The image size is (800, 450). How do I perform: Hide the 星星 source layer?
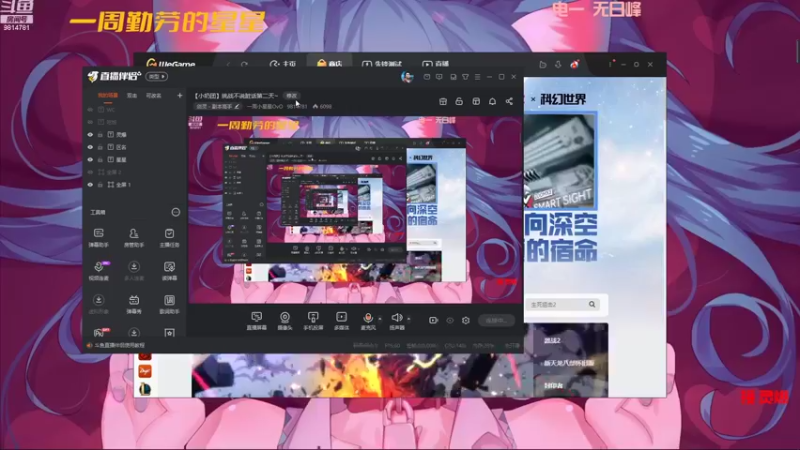click(x=90, y=160)
